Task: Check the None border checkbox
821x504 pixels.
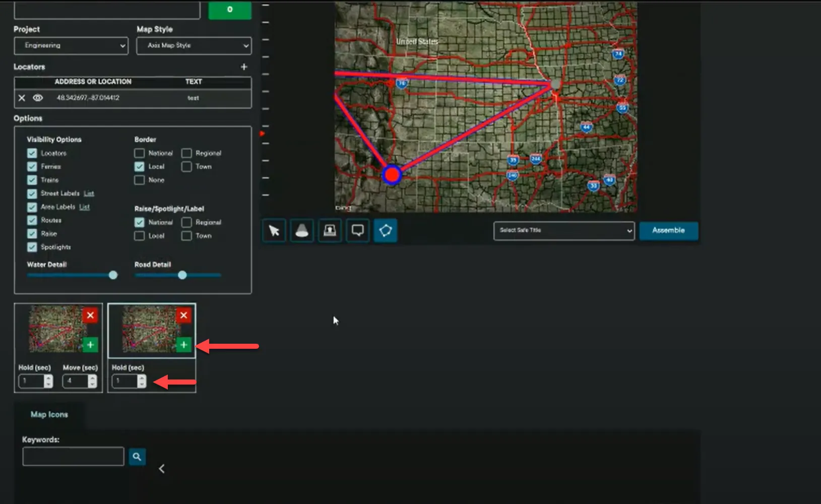Action: (140, 180)
